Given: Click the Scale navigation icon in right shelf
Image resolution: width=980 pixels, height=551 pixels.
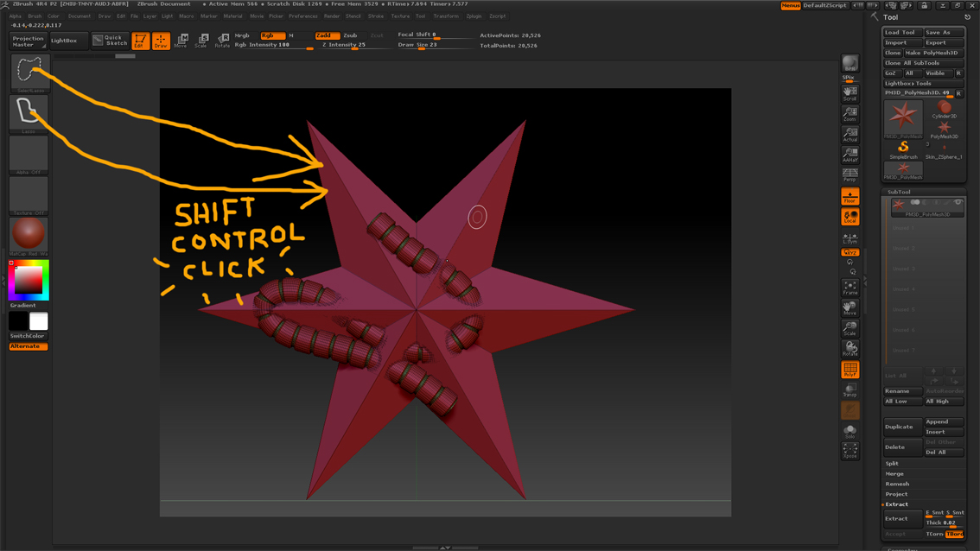Looking at the screenshot, I should point(850,328).
